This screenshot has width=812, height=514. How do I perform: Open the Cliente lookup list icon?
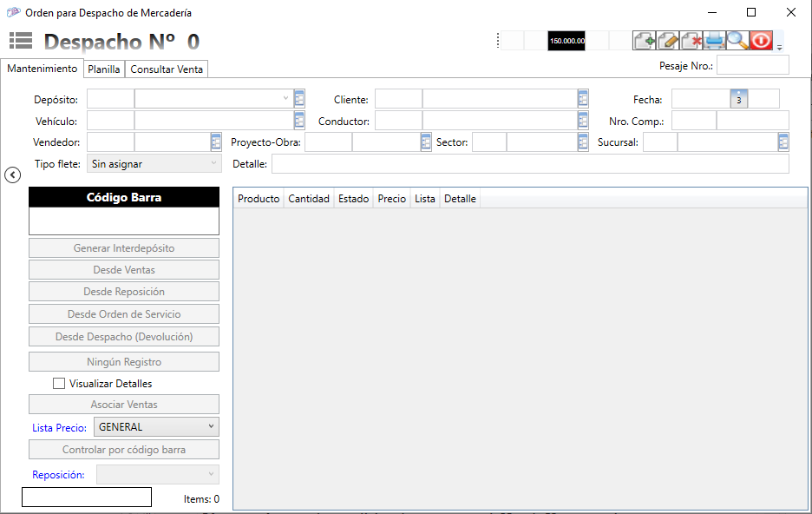click(583, 98)
